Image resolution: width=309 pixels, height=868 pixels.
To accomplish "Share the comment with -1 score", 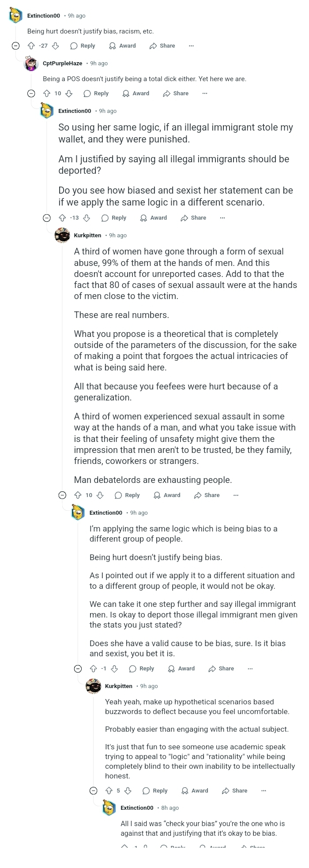I will (221, 669).
